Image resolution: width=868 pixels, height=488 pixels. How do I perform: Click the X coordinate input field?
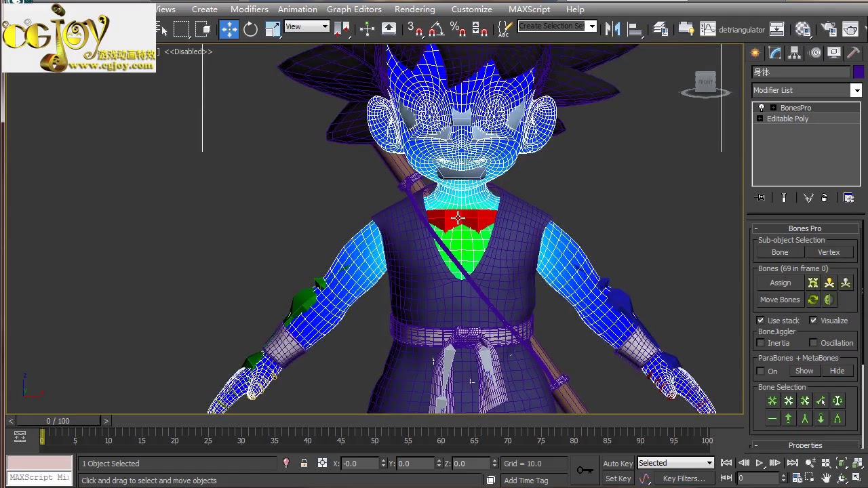(361, 464)
